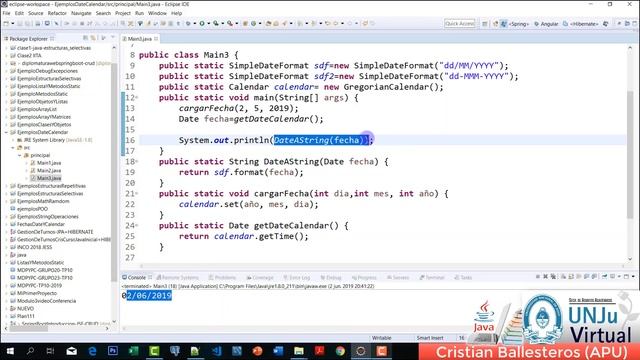Screen dimensions: 640x360
Task: Toggle Link with Editor in Package Explorer
Action: click(x=93, y=38)
